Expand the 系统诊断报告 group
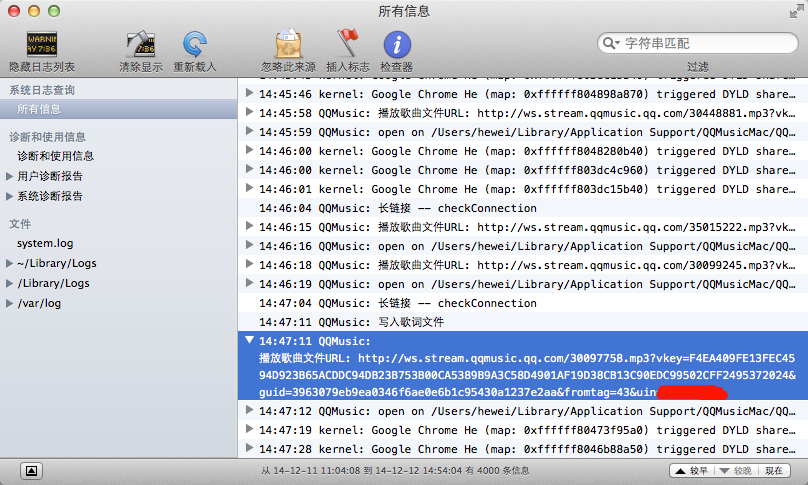Viewport: 808px width, 485px height. (9, 196)
